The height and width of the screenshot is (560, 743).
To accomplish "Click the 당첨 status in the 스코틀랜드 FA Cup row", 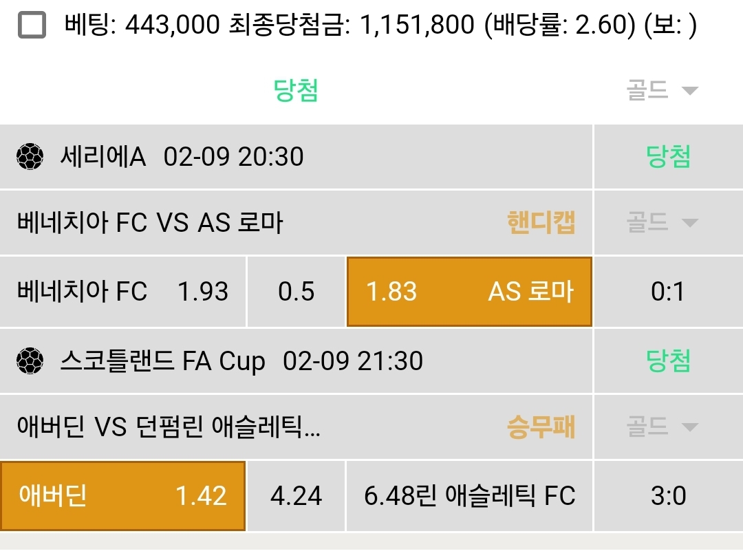I will click(x=668, y=360).
